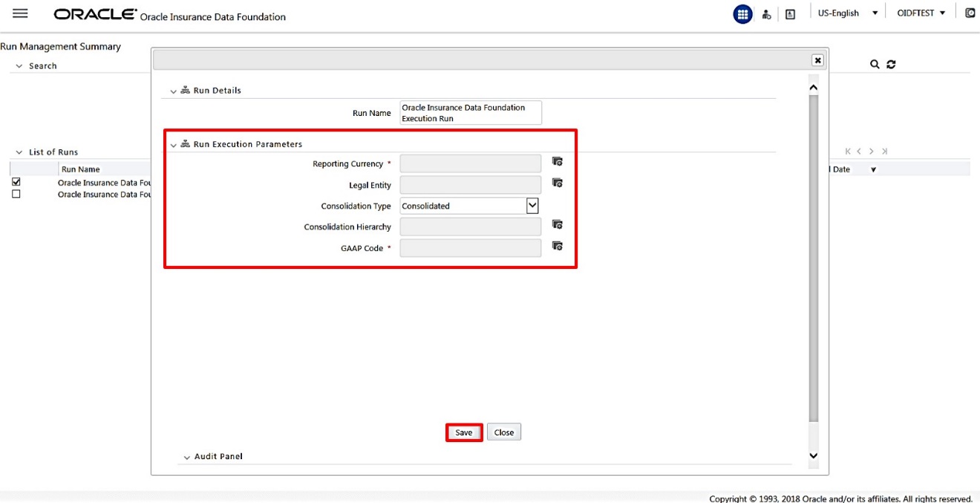The image size is (980, 503).
Task: Go to first page of runs list
Action: [849, 152]
